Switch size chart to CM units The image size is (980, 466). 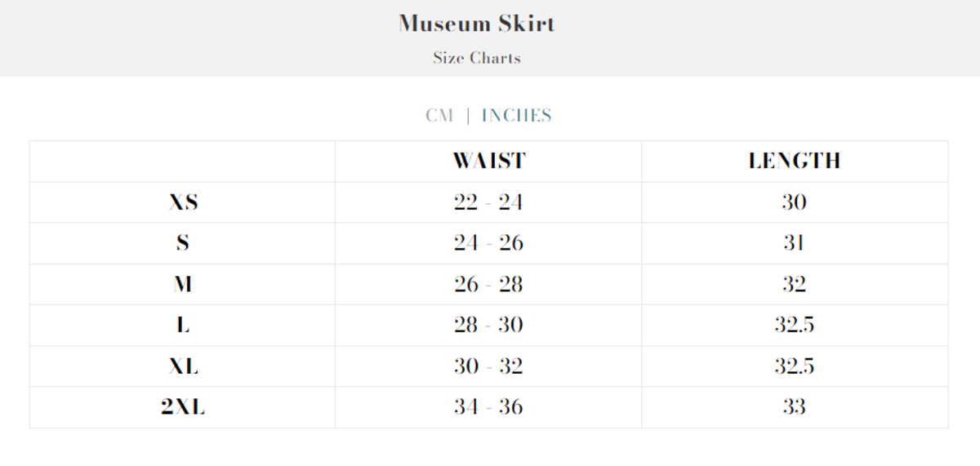[439, 116]
